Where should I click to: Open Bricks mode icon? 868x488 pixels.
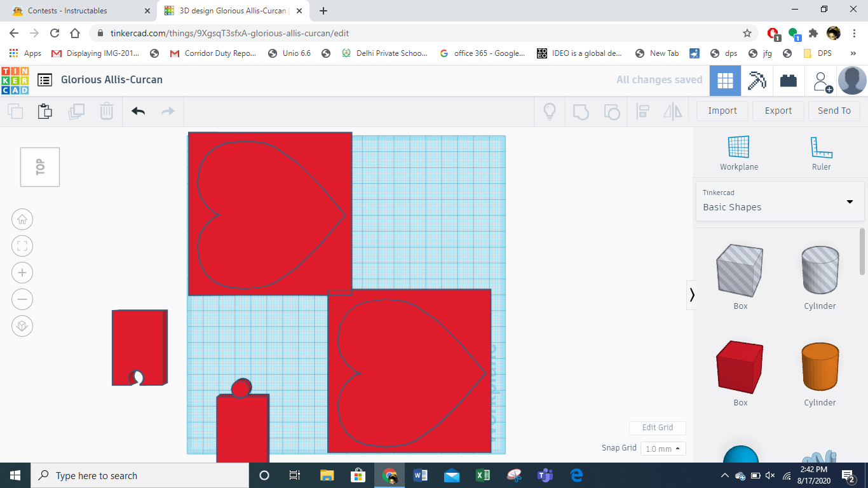click(789, 80)
